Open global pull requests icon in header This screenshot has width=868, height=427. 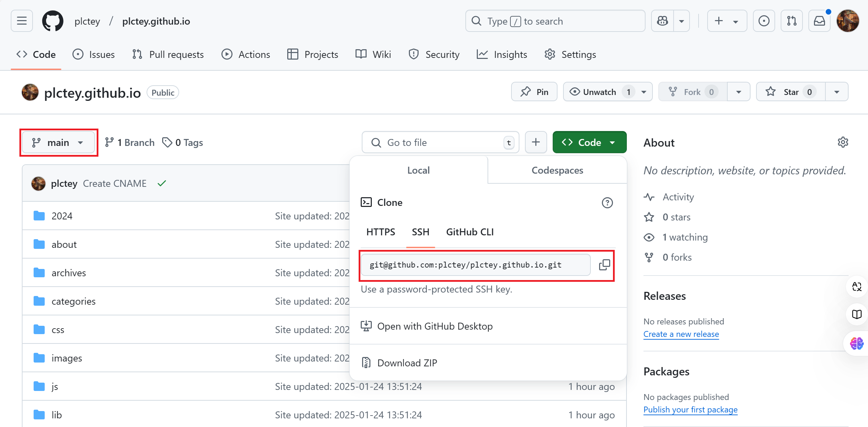[792, 21]
